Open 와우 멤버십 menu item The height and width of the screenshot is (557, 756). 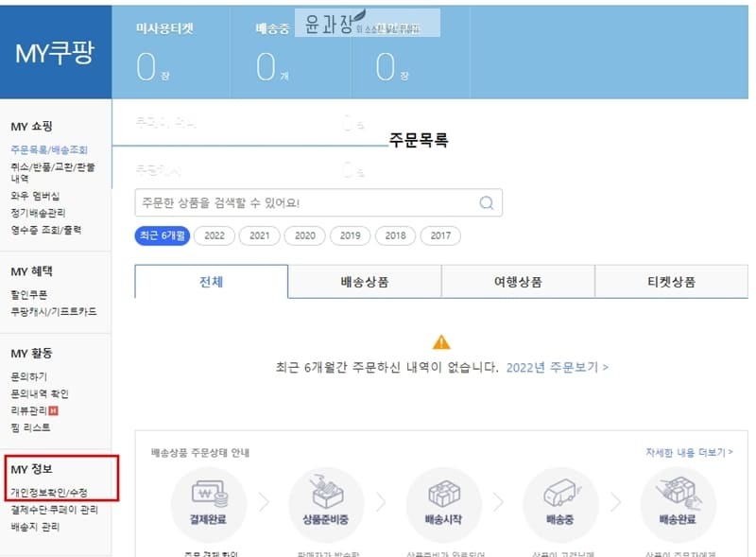click(x=35, y=196)
